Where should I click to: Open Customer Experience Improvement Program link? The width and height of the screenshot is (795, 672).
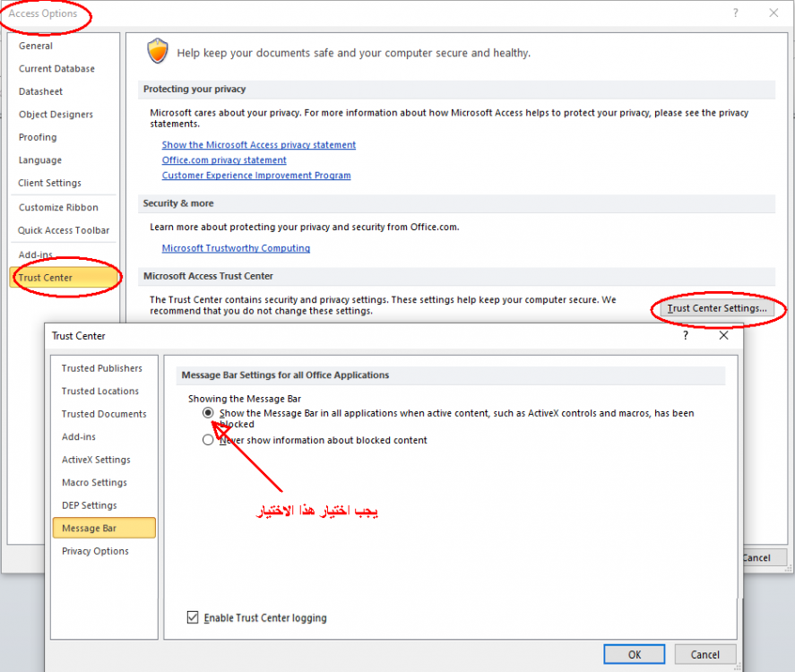(256, 175)
